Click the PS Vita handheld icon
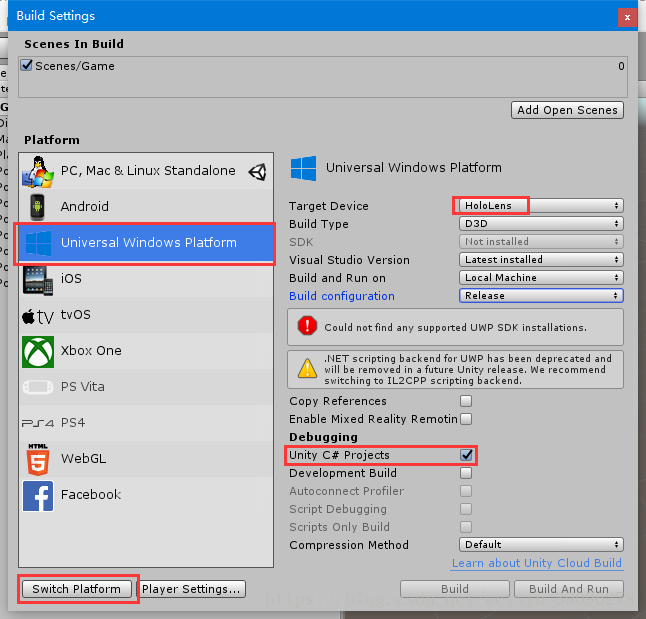Image resolution: width=646 pixels, height=619 pixels. [38, 387]
